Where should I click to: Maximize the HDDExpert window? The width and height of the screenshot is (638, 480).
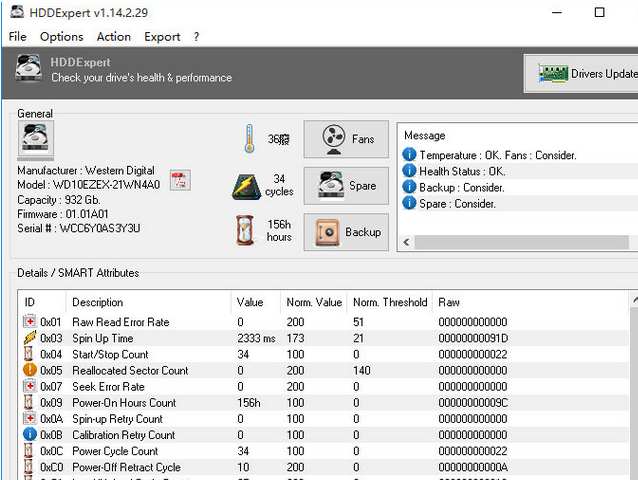[599, 12]
